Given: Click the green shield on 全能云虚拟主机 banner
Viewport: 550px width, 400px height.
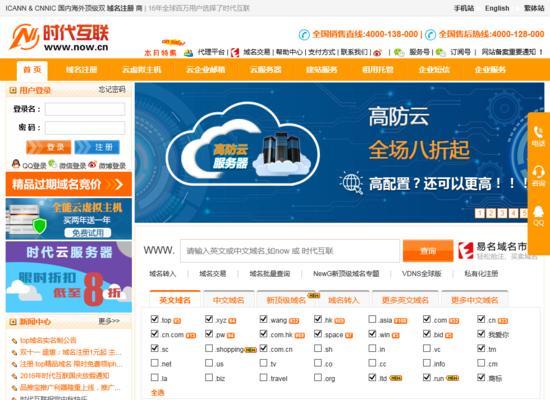Looking at the screenshot, I should pyautogui.click(x=39, y=225).
